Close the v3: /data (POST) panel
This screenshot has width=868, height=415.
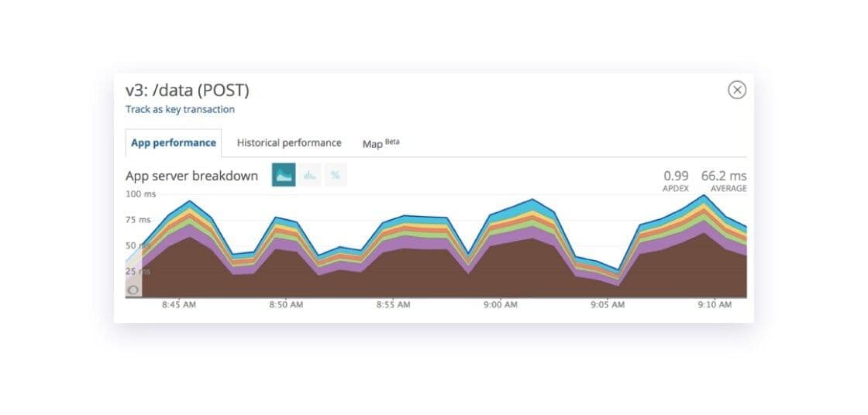tap(737, 90)
